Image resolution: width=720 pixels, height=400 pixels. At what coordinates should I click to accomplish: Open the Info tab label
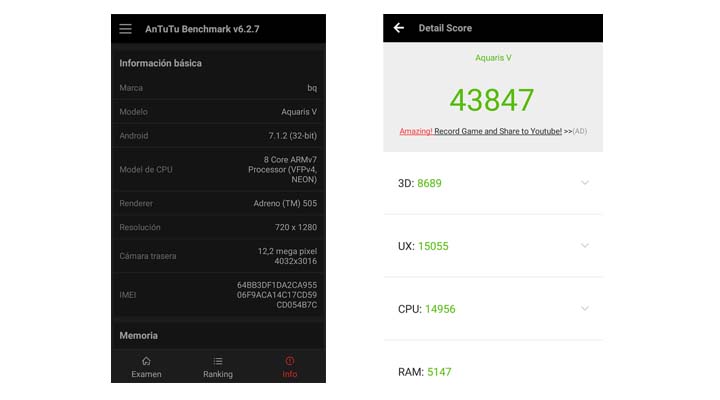tap(290, 374)
